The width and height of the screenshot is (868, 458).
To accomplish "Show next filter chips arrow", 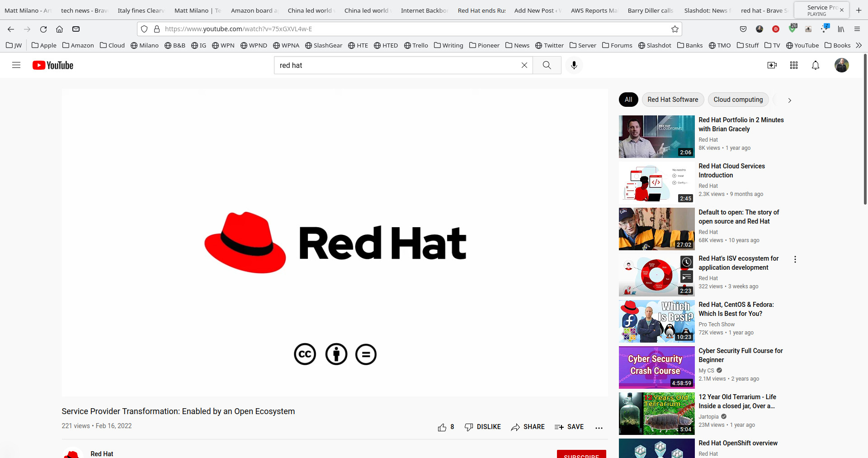I will 790,100.
